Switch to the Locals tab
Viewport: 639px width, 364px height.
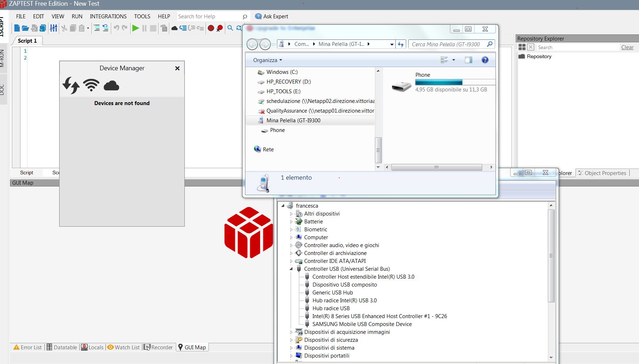click(92, 347)
